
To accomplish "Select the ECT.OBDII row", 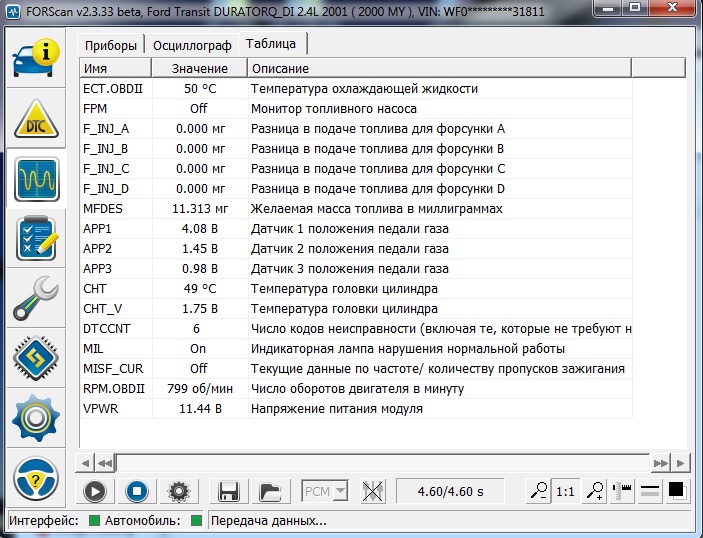I will click(356, 89).
